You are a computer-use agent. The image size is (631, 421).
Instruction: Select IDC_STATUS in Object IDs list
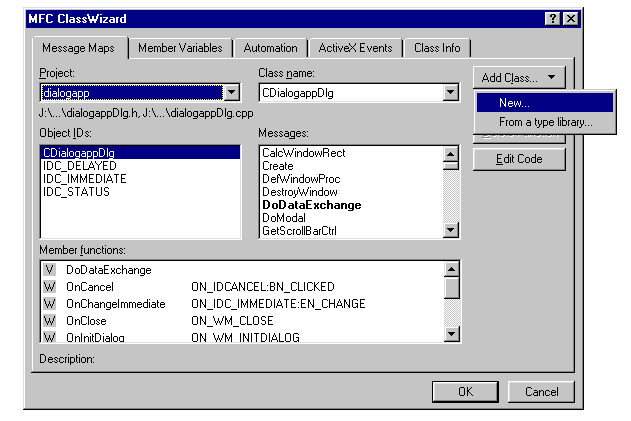[x=140, y=192]
